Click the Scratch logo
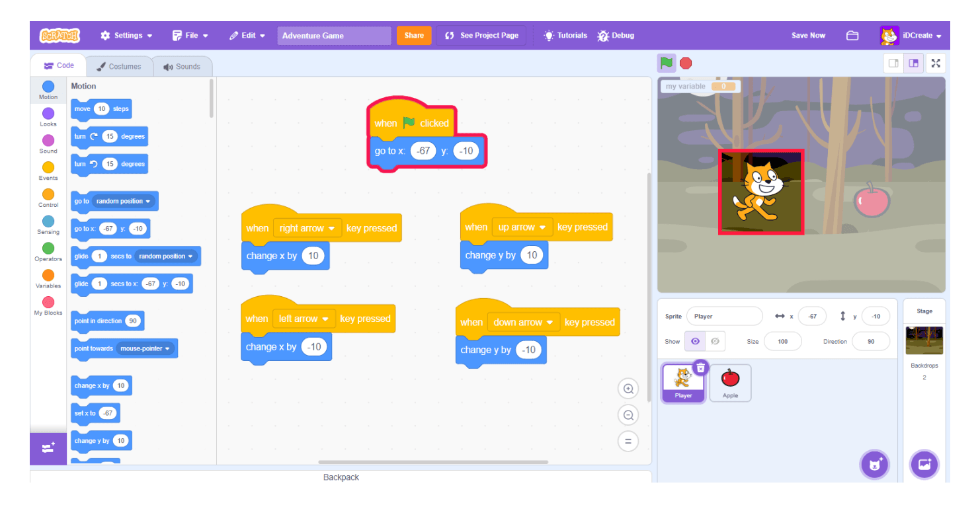The image size is (980, 509). [x=60, y=35]
